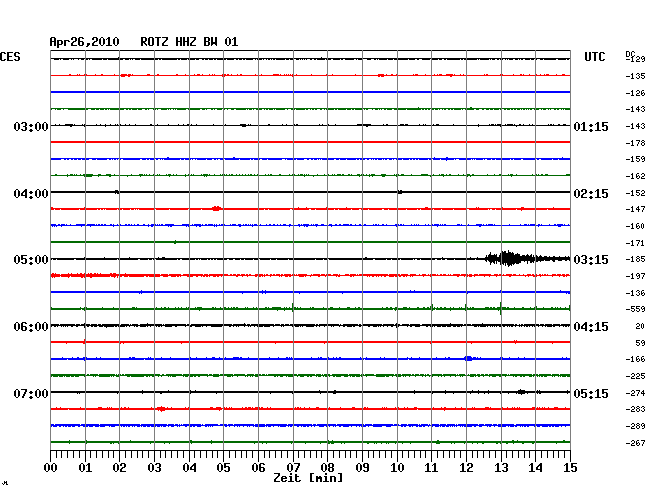This screenshot has width=650, height=494.
Task: Click the DC offset value -559
Action: click(x=635, y=309)
